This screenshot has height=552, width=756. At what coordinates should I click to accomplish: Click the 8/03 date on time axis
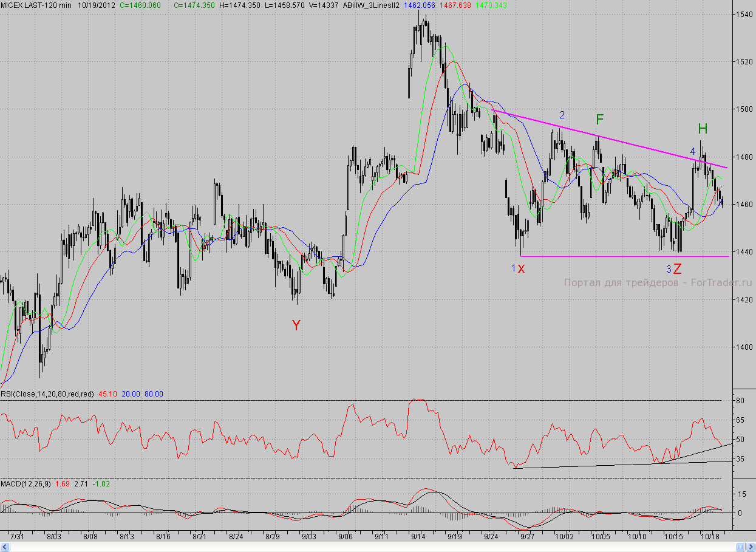point(54,537)
